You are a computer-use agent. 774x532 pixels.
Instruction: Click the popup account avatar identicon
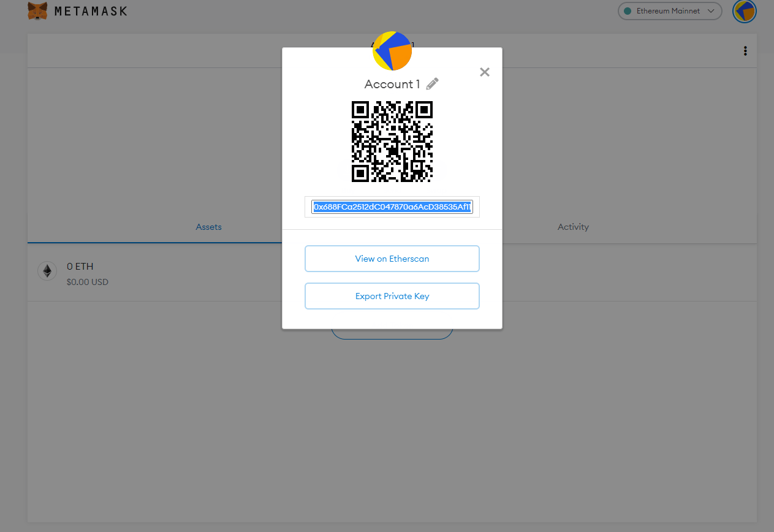coord(392,51)
